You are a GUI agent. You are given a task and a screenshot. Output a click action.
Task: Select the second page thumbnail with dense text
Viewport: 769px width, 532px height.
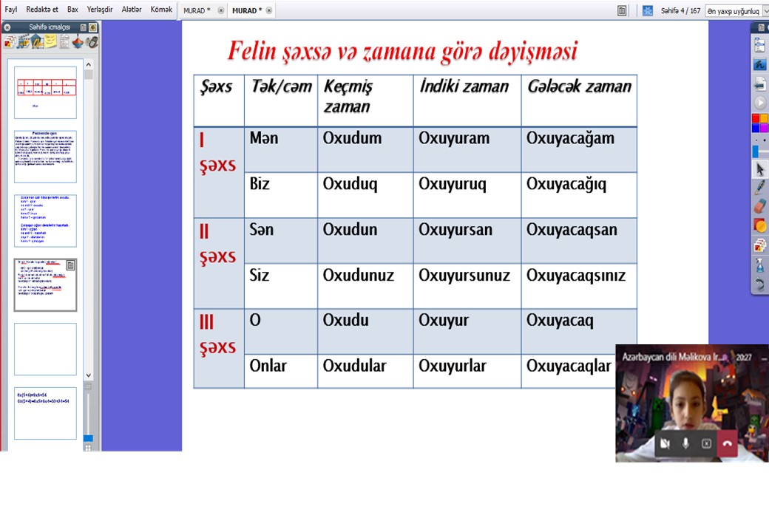click(45, 157)
